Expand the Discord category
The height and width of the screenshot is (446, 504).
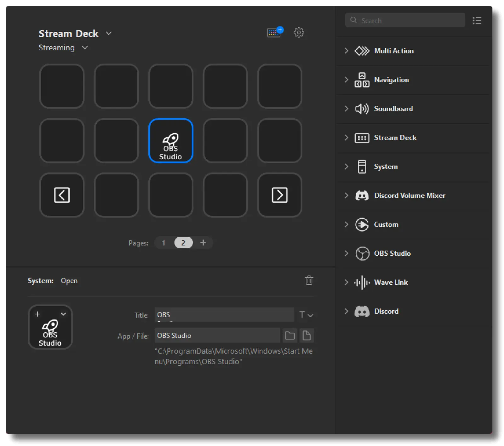tap(346, 311)
